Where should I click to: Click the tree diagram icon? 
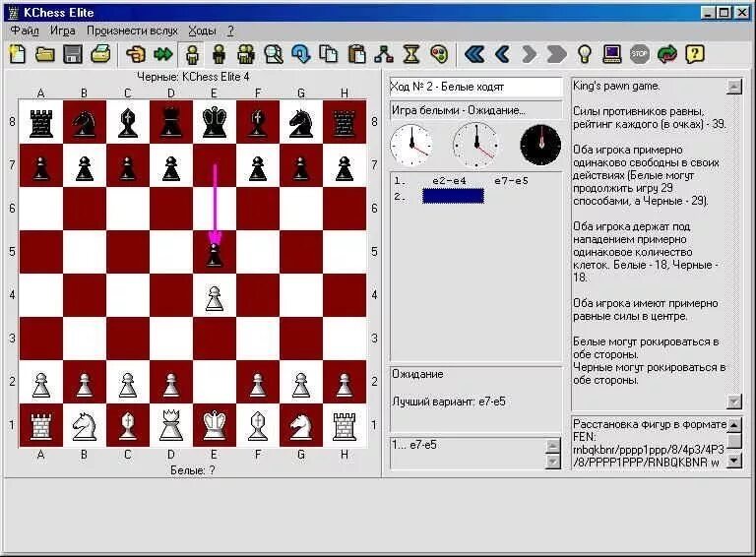384,54
